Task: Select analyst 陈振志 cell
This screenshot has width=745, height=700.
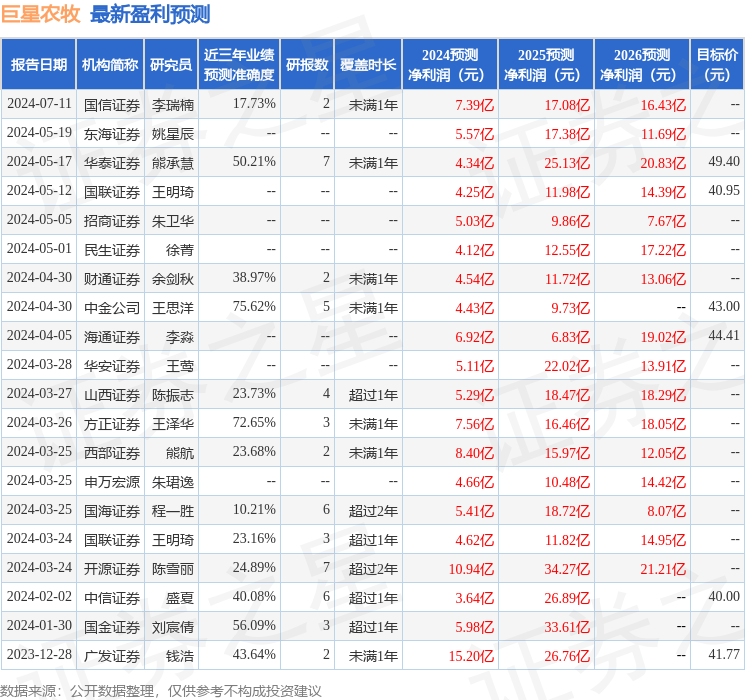Action: [172, 394]
